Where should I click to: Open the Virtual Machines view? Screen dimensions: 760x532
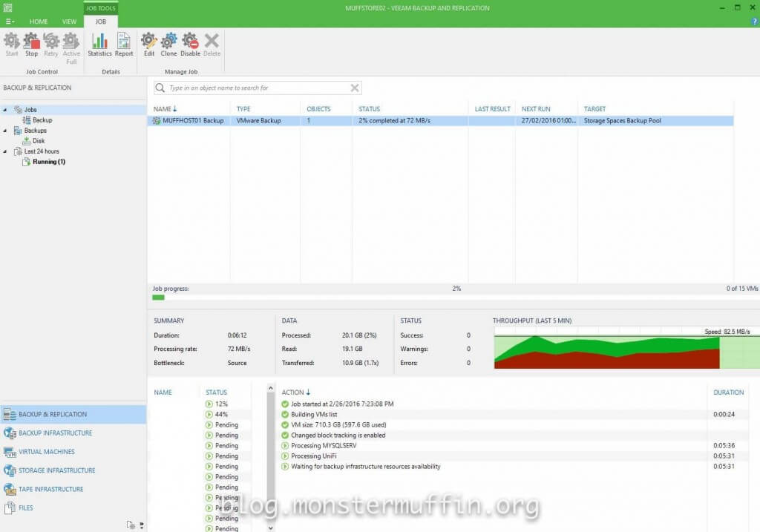tap(46, 452)
